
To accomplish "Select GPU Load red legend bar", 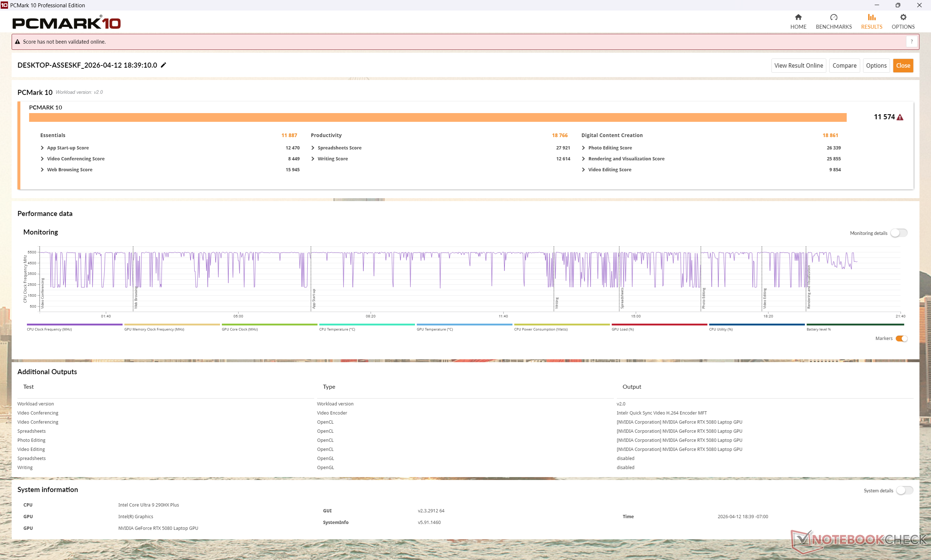I will [x=659, y=324].
